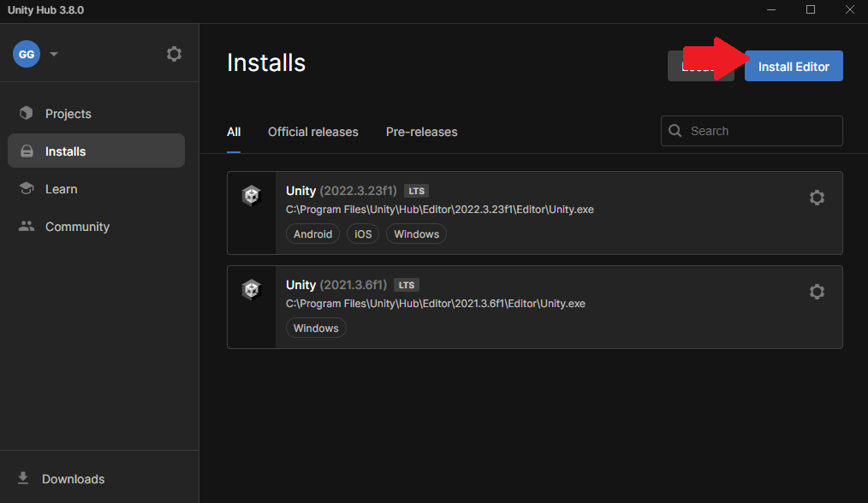Click the iOS module tag

363,234
